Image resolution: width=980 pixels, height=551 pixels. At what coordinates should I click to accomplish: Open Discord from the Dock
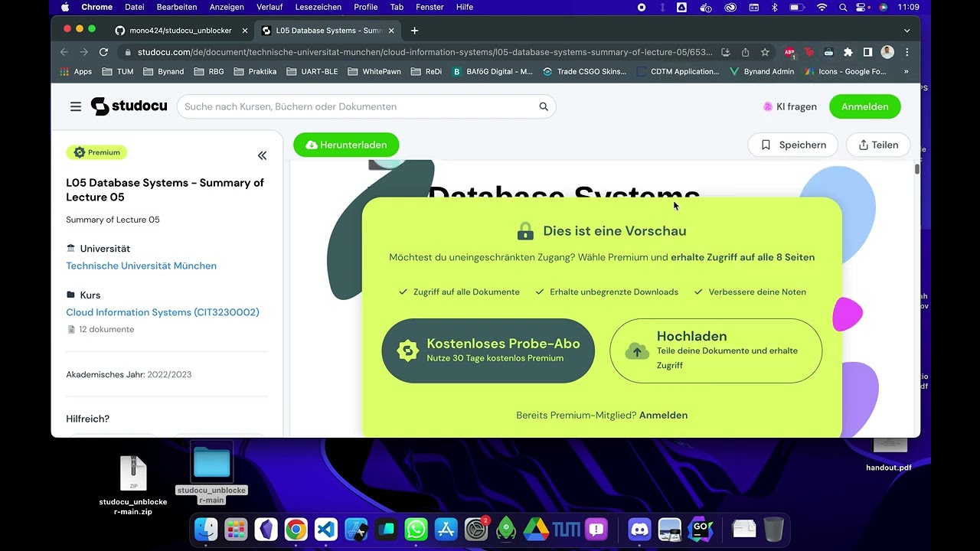639,529
